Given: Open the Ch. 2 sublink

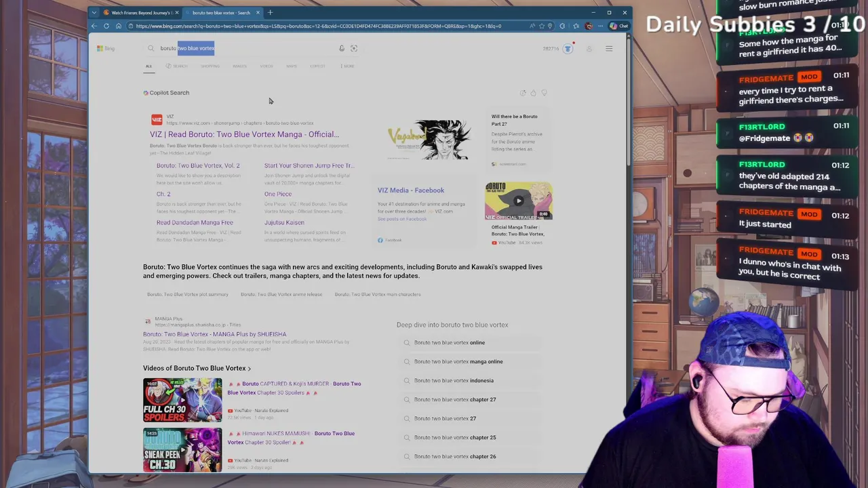Looking at the screenshot, I should [x=163, y=194].
